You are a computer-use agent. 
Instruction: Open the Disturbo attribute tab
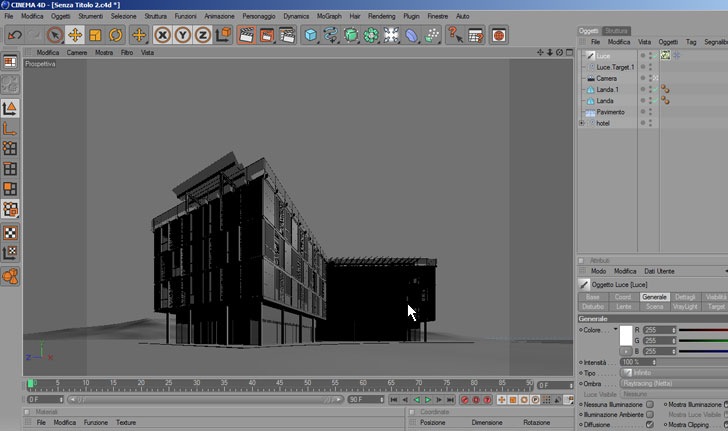pyautogui.click(x=593, y=307)
